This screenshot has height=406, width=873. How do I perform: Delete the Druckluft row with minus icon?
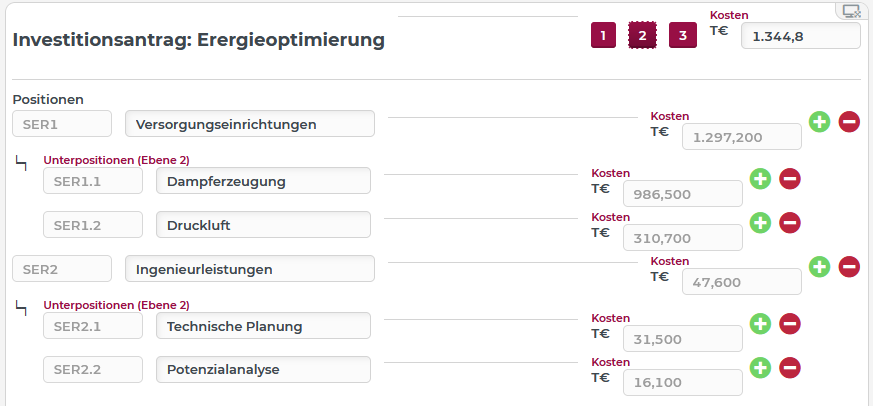pos(790,223)
